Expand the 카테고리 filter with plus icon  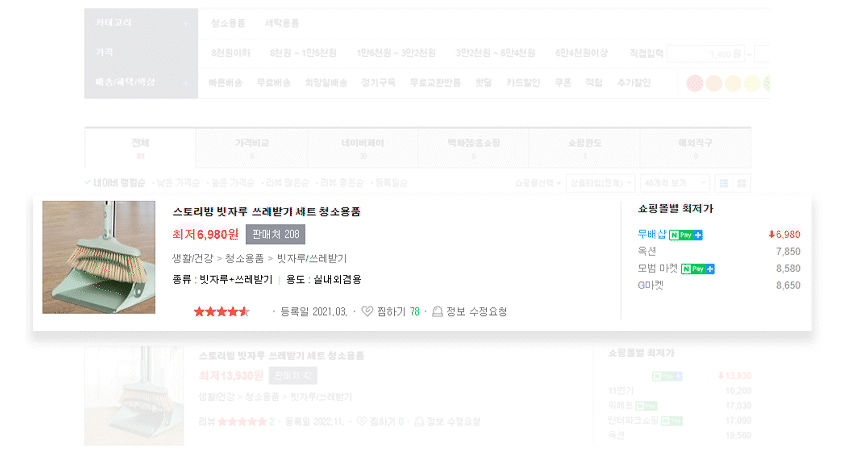185,23
